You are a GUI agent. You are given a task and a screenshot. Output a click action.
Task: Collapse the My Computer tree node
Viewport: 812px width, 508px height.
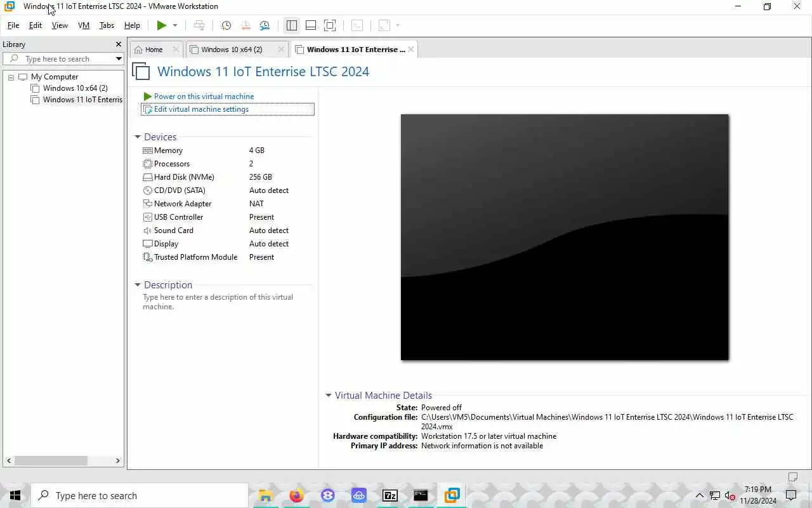(x=11, y=77)
